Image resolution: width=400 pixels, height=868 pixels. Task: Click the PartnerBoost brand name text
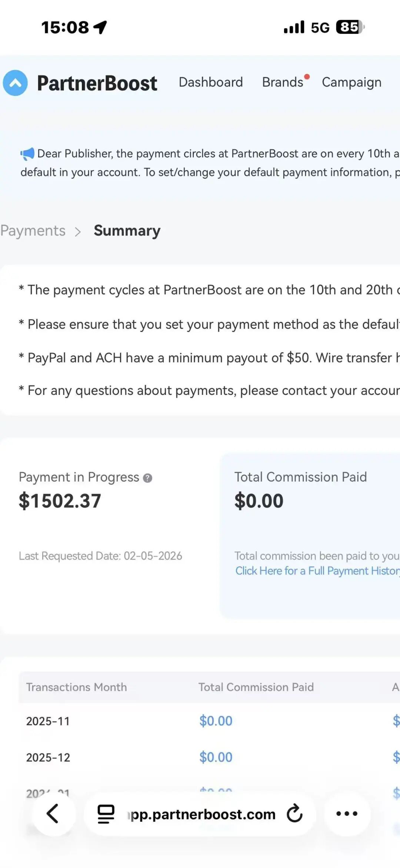[97, 83]
